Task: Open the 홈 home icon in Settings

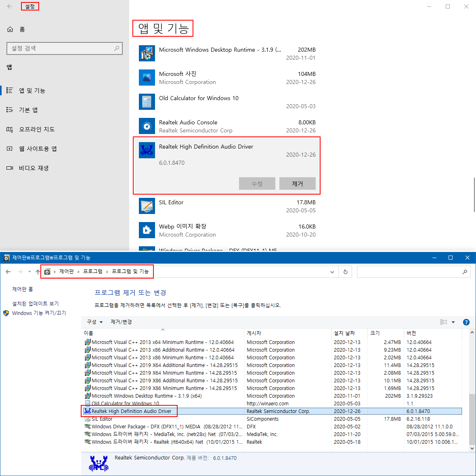Action: coord(10,29)
